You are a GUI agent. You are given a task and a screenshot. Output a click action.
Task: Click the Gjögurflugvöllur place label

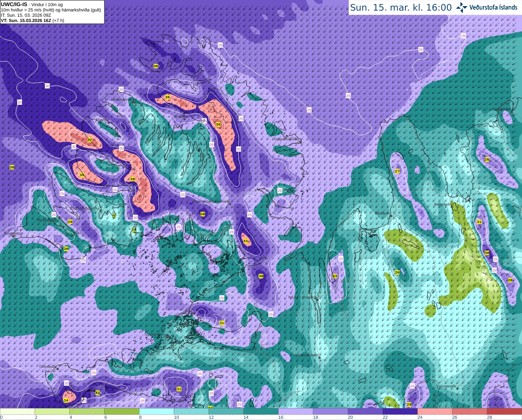pos(287,139)
